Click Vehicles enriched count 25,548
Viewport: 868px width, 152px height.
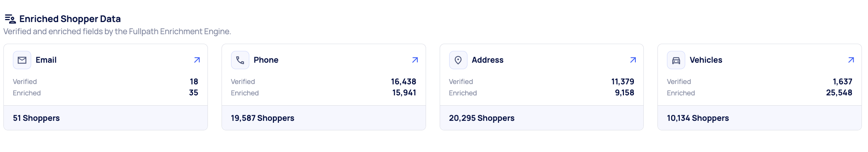(x=839, y=93)
